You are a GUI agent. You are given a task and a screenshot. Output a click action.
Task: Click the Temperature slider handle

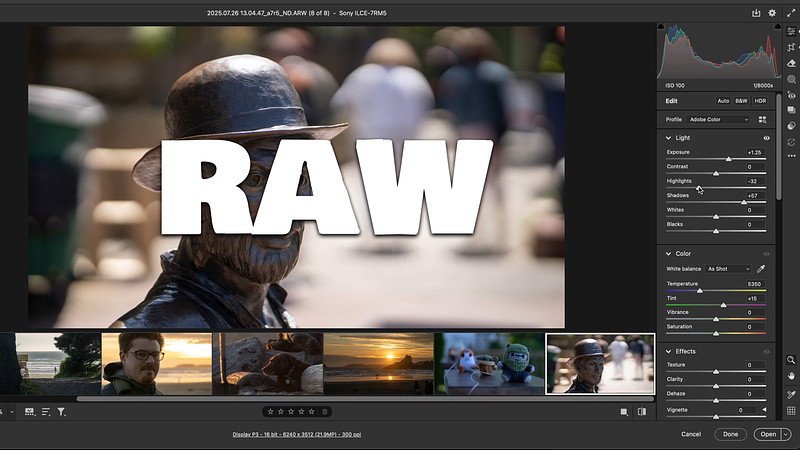pos(700,290)
